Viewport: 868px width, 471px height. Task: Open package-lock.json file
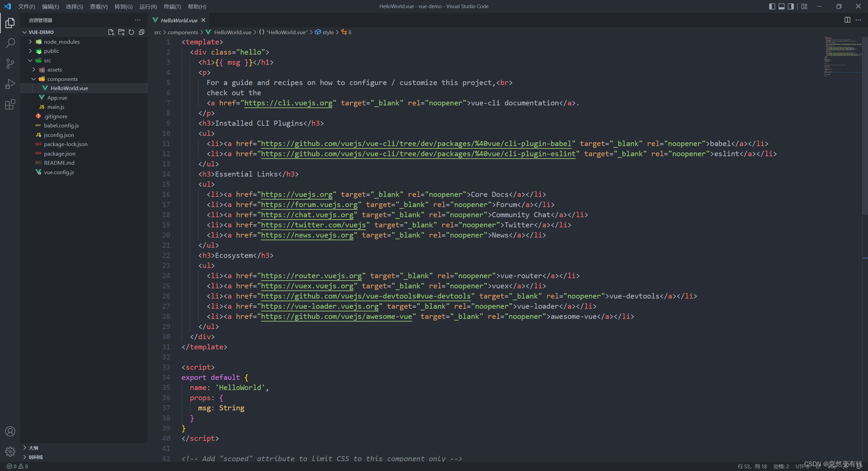click(x=84, y=144)
